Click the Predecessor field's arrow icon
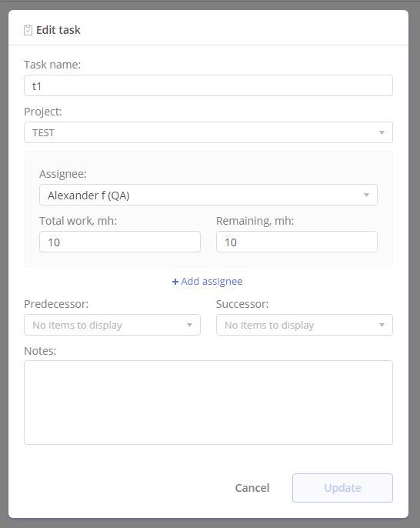This screenshot has width=420, height=528. [189, 325]
